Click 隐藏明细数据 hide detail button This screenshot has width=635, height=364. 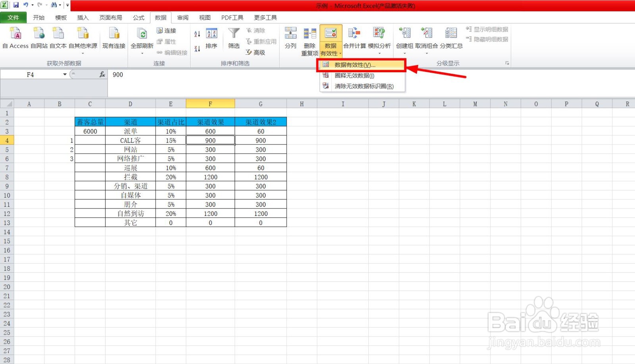[487, 39]
